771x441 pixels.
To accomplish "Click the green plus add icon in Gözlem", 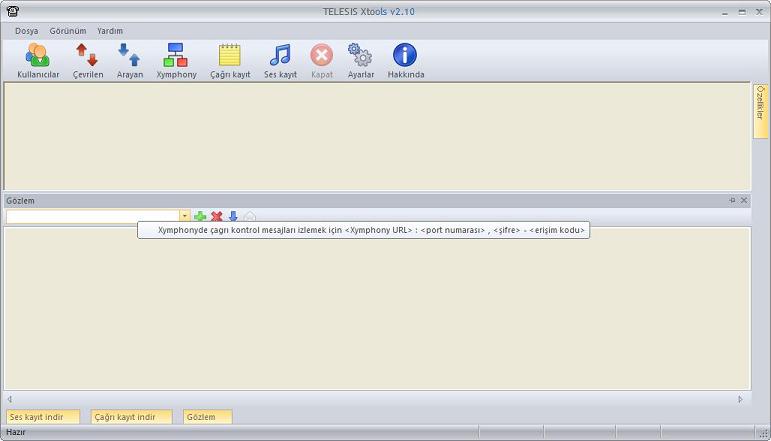I will 200,216.
